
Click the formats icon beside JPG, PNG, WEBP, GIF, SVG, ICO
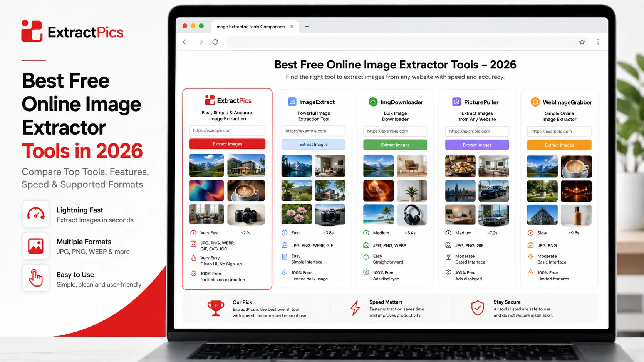193,244
